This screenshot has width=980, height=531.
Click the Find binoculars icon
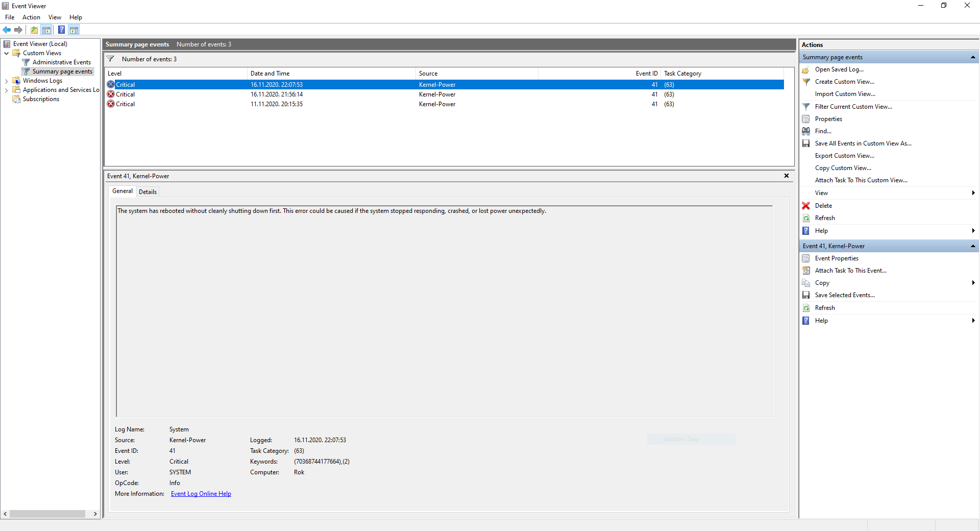[806, 131]
